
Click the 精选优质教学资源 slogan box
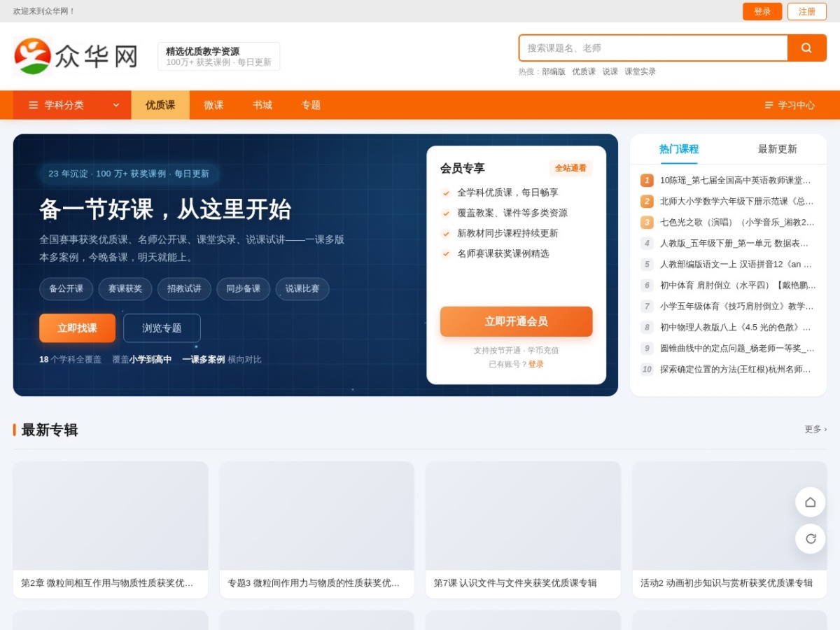218,56
